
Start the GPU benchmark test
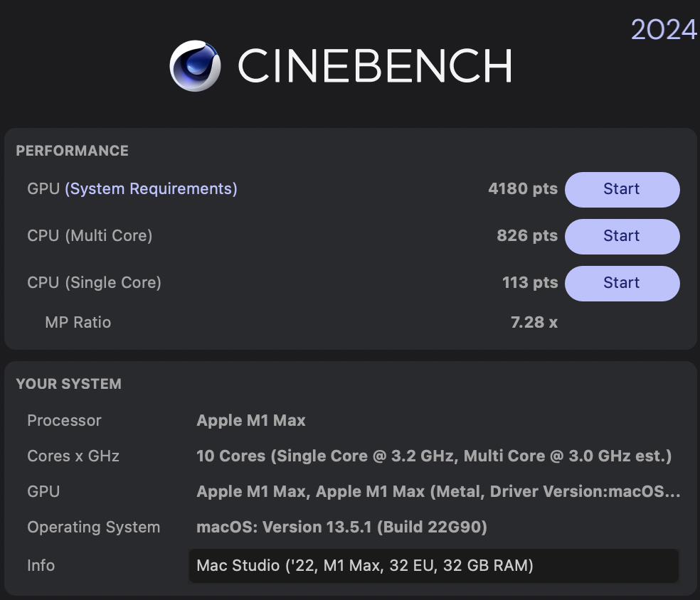[x=622, y=189]
